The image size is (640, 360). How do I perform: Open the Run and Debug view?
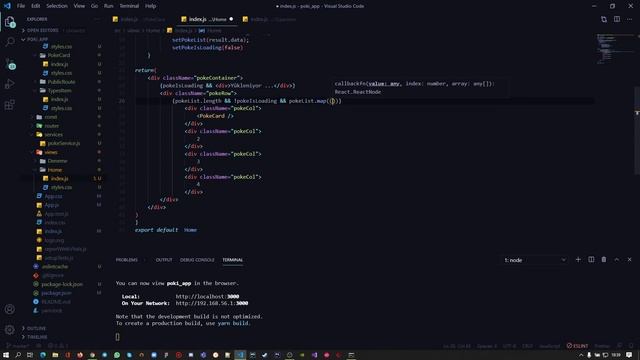(x=10, y=84)
